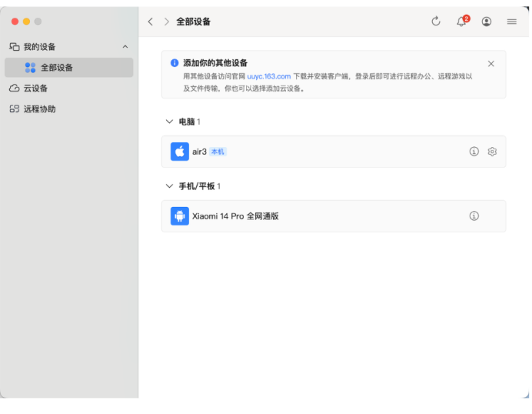Collapse the 我的设备 sidebar section
The width and height of the screenshot is (532, 414).
tap(125, 47)
